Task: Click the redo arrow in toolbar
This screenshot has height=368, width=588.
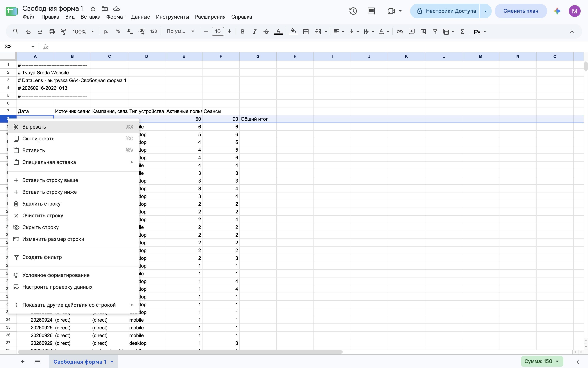Action: coord(40,32)
